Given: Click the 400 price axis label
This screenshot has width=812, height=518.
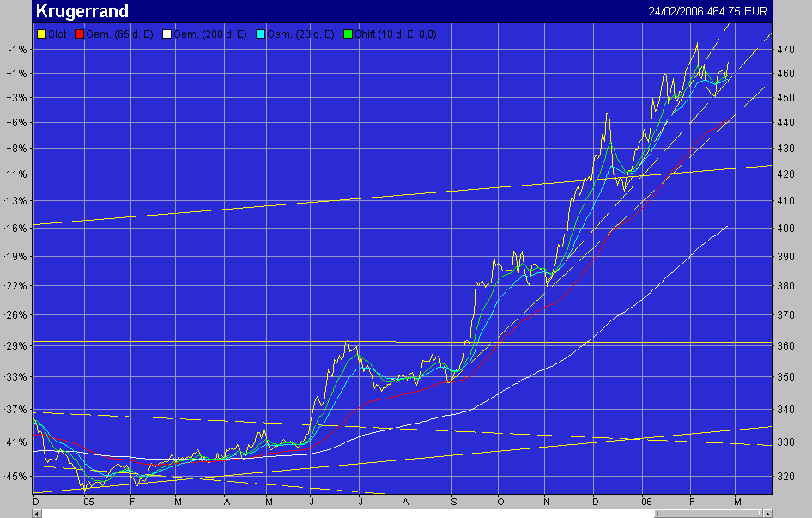Looking at the screenshot, I should [x=785, y=229].
